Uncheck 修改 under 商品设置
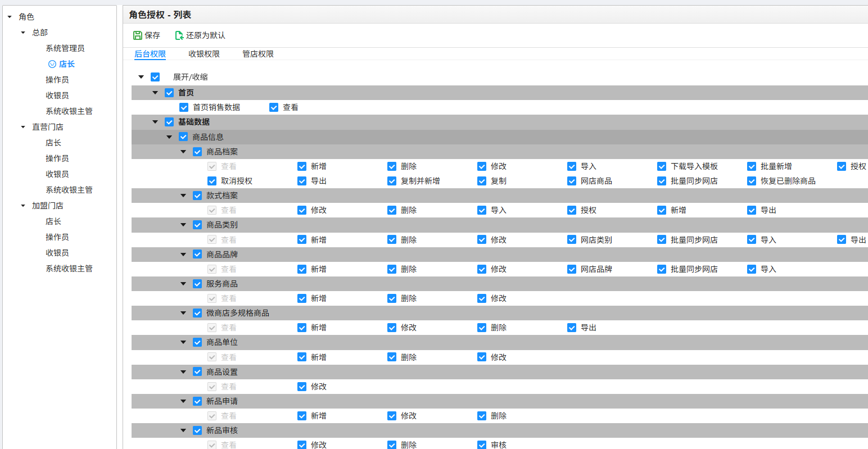868x449 pixels. click(x=302, y=387)
